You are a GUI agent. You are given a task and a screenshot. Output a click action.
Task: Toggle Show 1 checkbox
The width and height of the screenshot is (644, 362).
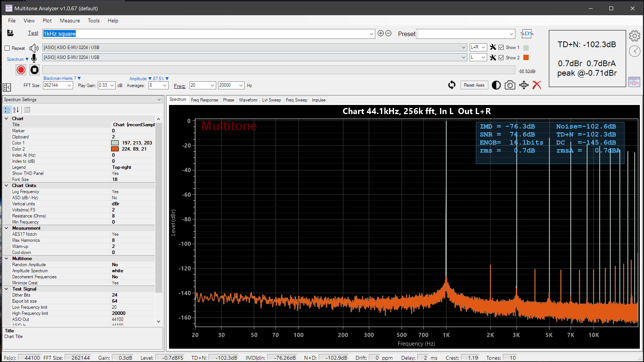(x=501, y=48)
